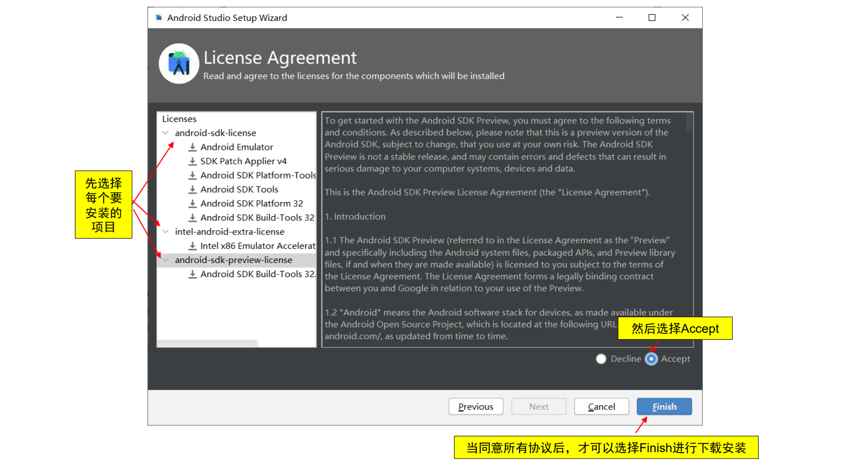Click download icon beside Android Emulator
The height and width of the screenshot is (474, 868).
[193, 147]
